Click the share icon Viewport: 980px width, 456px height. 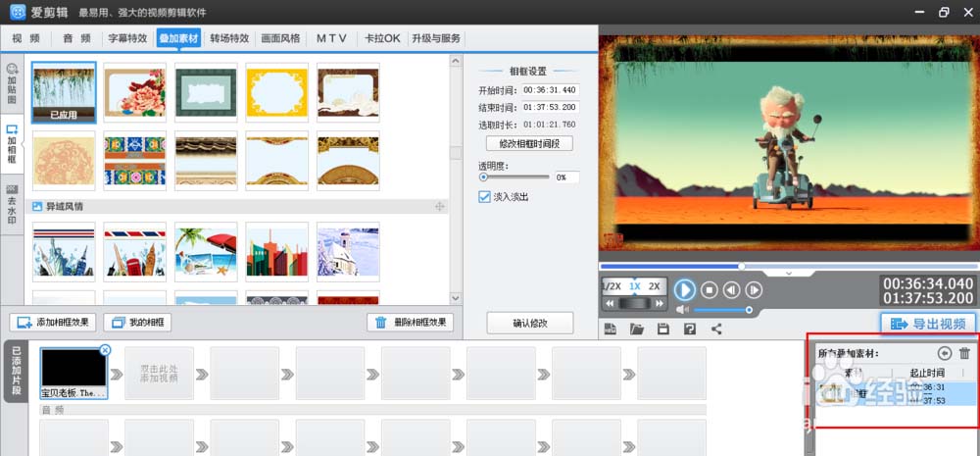tap(717, 329)
